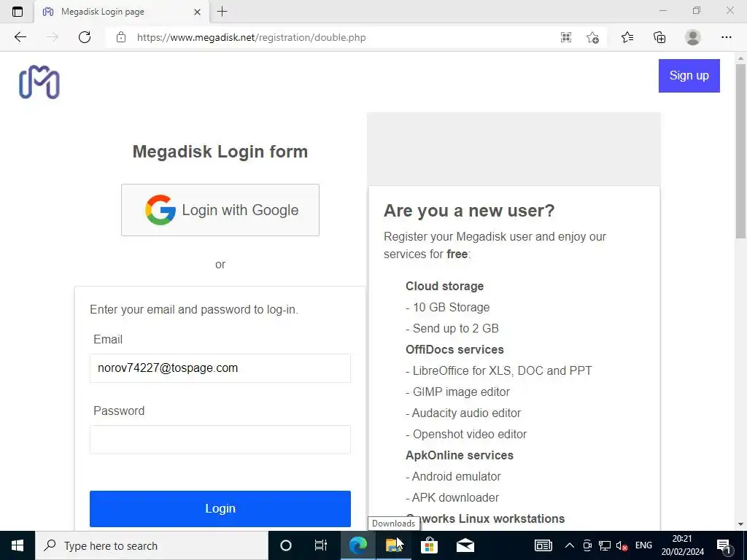
Task: Click the '- GIMP image editor' line
Action: tap(457, 392)
